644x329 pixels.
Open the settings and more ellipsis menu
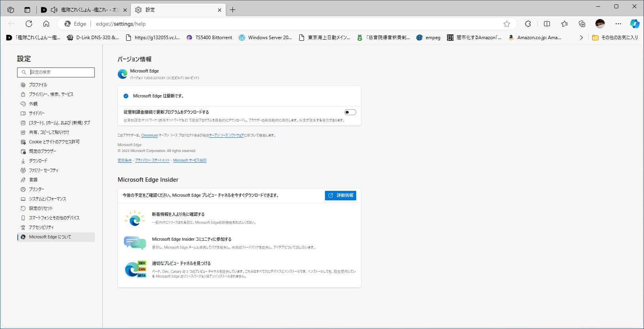[x=618, y=24]
